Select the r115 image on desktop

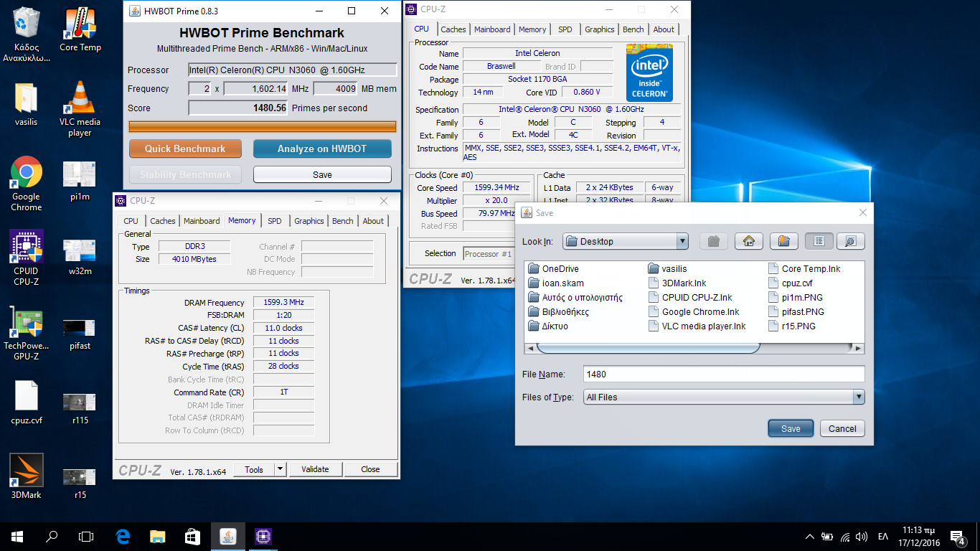tap(80, 409)
